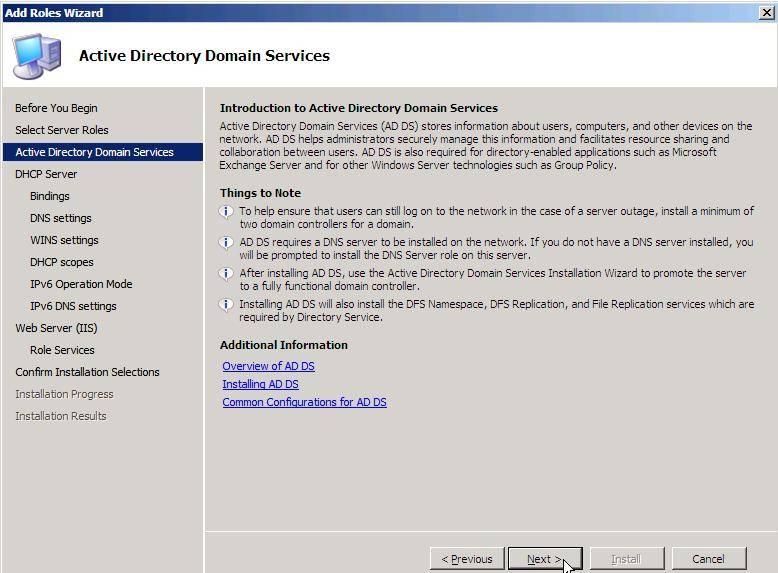Click info icon beside DFS Namespace note
Viewport: 778px width, 573px height.
[226, 305]
